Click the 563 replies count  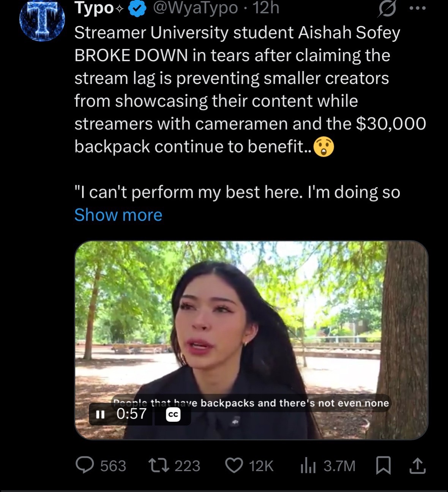[113, 466]
